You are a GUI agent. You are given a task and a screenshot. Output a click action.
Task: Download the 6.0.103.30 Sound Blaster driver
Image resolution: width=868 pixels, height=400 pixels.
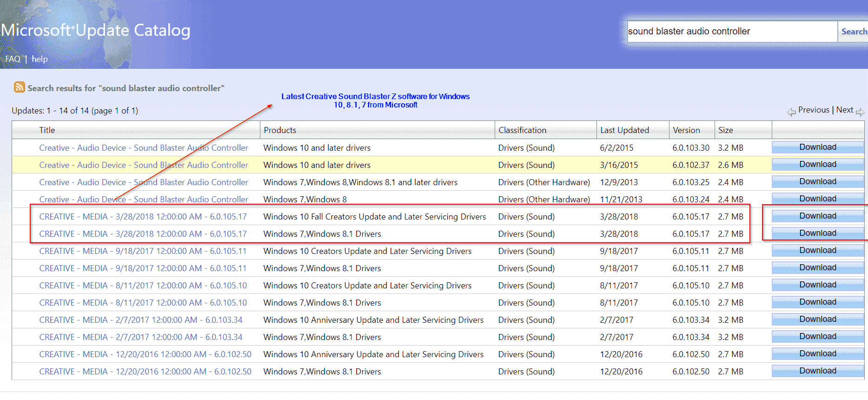[x=818, y=147]
